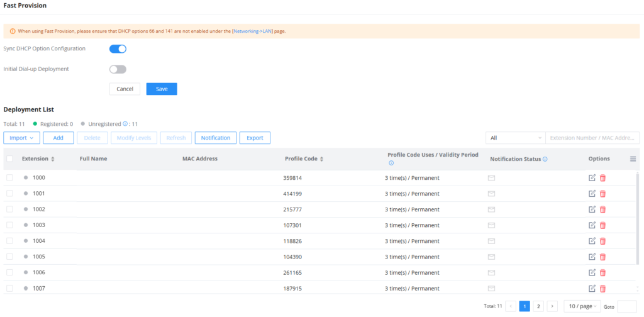This screenshot has height=317, width=644.
Task: Enable Initial Dial-up Deployment toggle
Action: [x=118, y=69]
